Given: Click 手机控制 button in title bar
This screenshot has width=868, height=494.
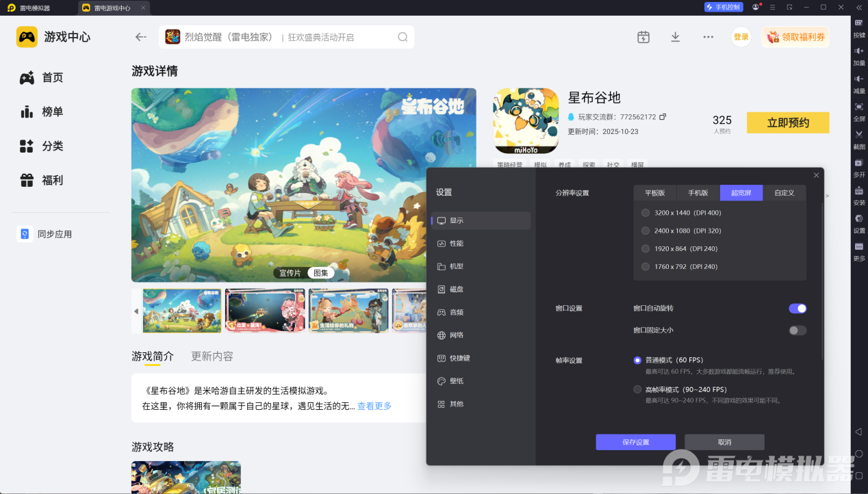Looking at the screenshot, I should tap(723, 7).
